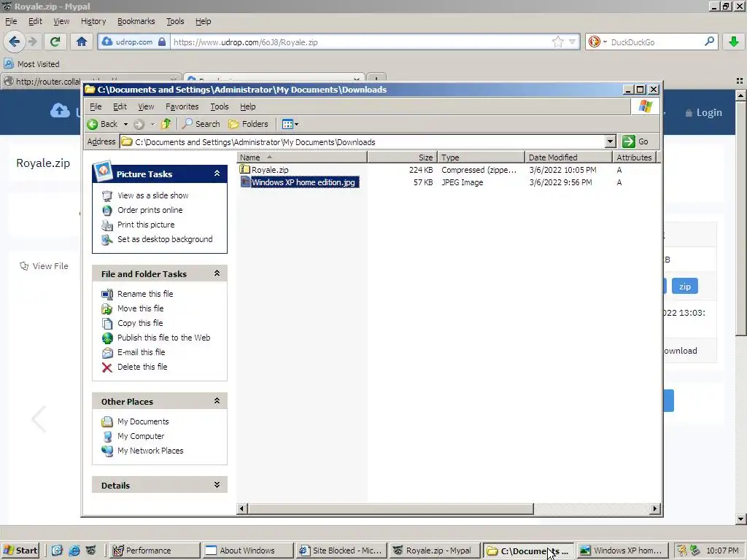Click the Explorer Forward arrow button
This screenshot has height=560, width=747.
(139, 124)
